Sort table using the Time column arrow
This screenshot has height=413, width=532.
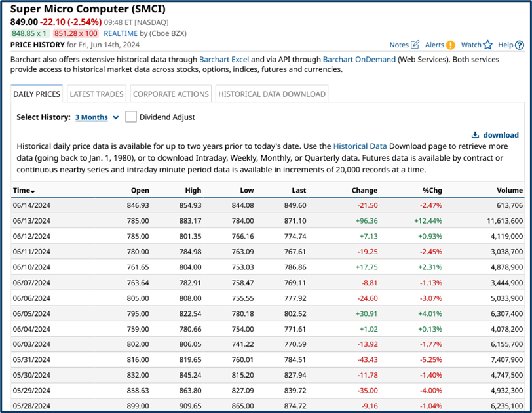tap(33, 191)
